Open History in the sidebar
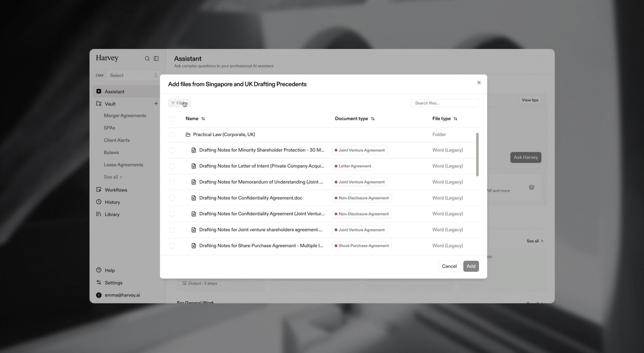Image resolution: width=644 pixels, height=353 pixels. click(112, 202)
